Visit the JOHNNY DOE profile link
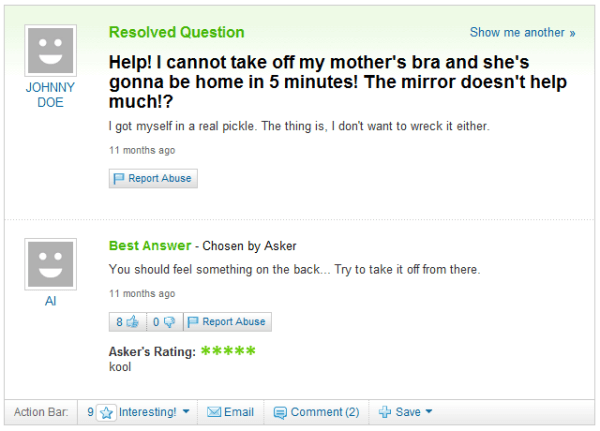Screen dimensions: 600x431 [50, 95]
